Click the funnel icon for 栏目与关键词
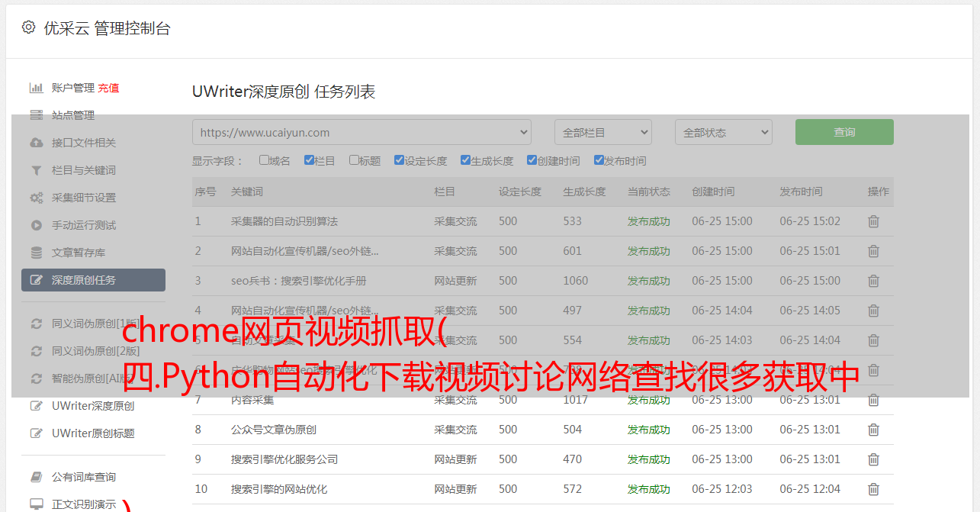This screenshot has height=512, width=980. click(36, 170)
